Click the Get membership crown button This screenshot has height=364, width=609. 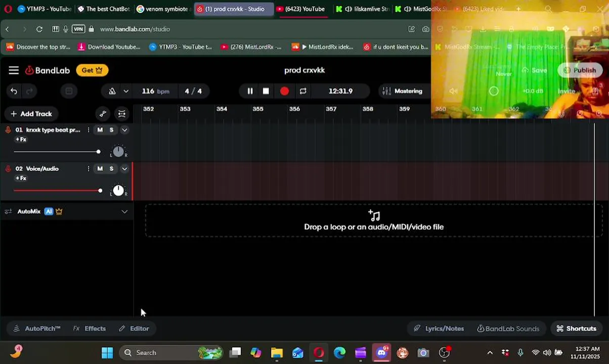tap(92, 70)
